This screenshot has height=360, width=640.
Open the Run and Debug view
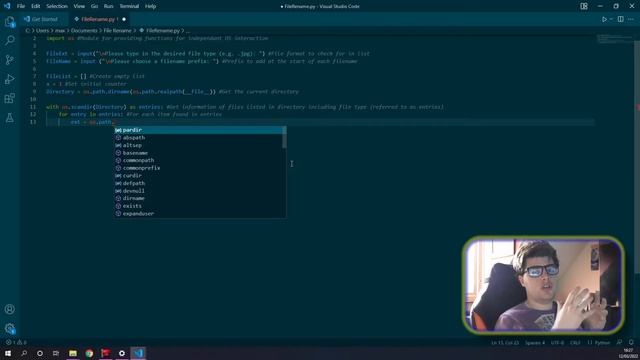pos(10,79)
